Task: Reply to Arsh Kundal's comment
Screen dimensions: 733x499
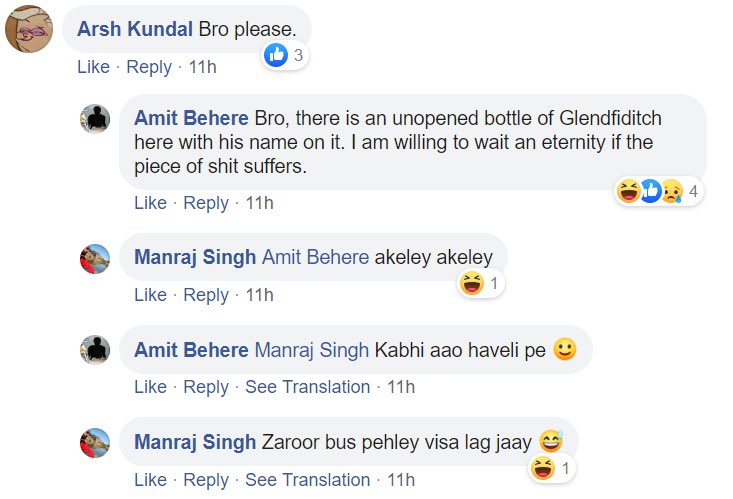Action: (149, 67)
